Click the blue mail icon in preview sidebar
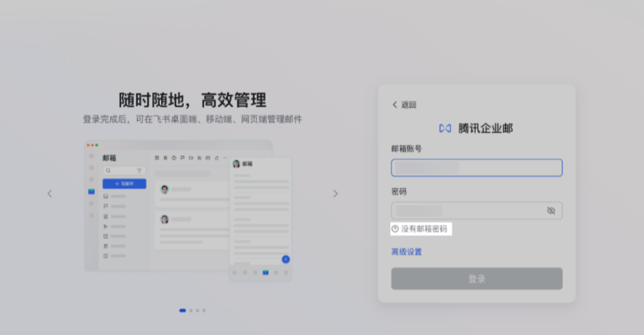Viewport: 644px width, 335px height. [91, 191]
